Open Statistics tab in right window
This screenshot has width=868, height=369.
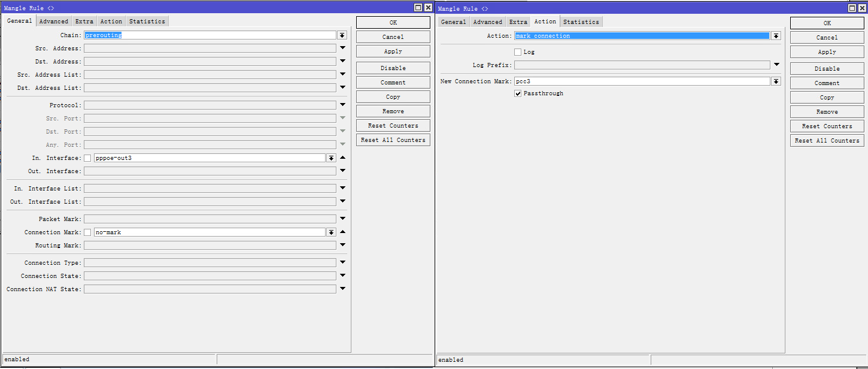tap(581, 22)
